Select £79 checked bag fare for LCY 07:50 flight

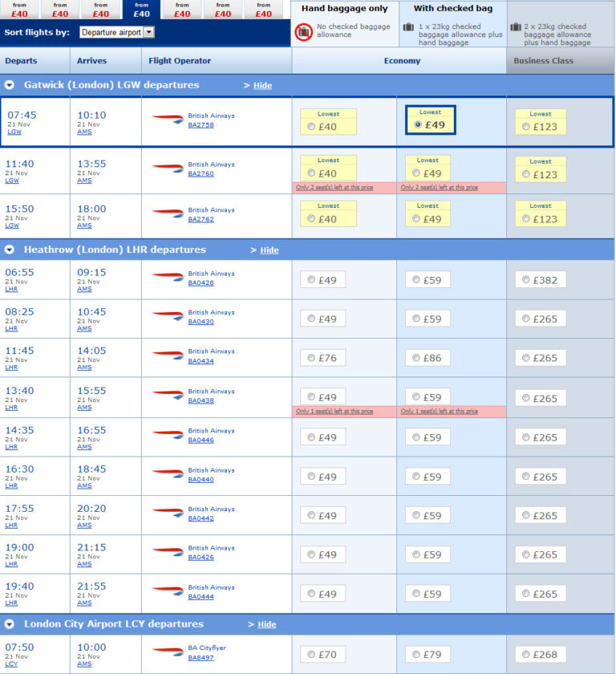(415, 654)
